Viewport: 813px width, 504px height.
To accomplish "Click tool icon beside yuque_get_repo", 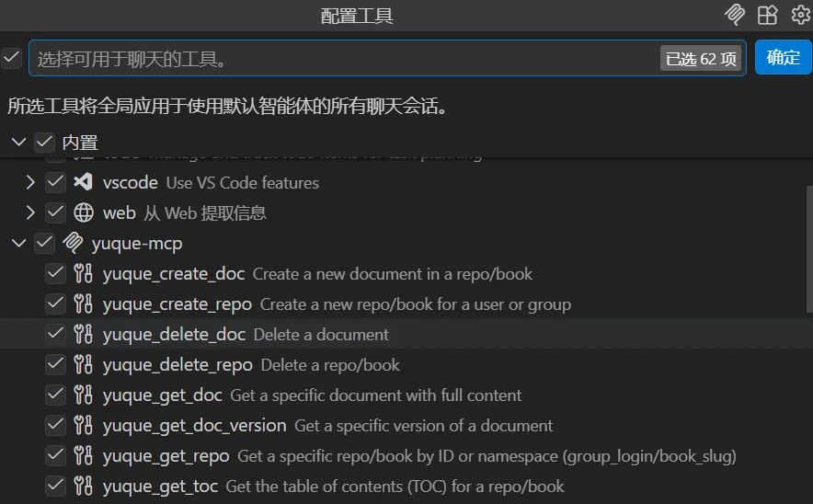I will (x=83, y=455).
